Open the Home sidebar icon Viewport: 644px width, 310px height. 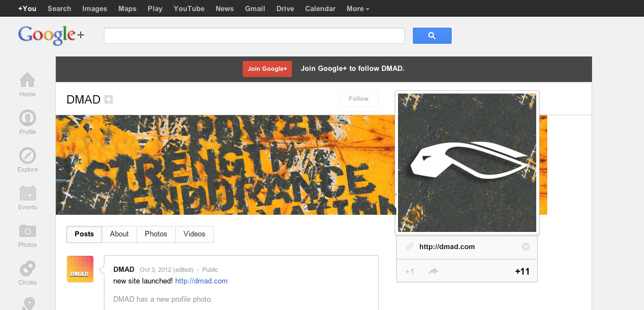[x=28, y=80]
